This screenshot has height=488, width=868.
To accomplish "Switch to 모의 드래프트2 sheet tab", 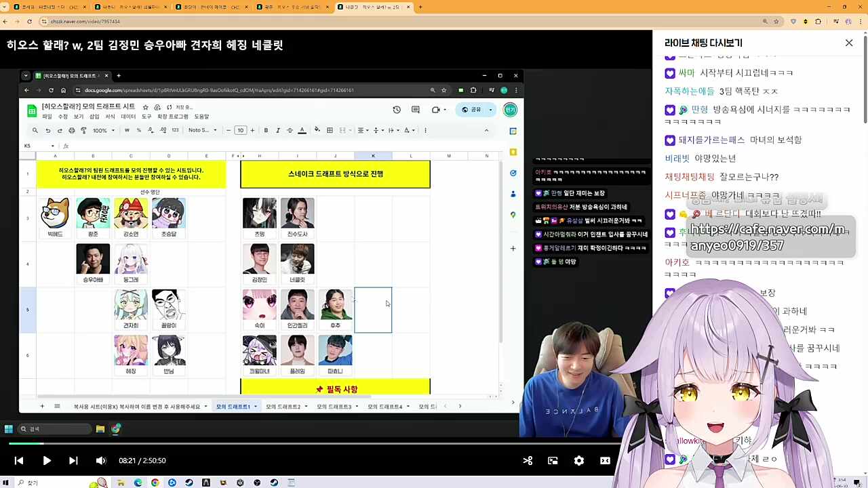I will [x=283, y=407].
